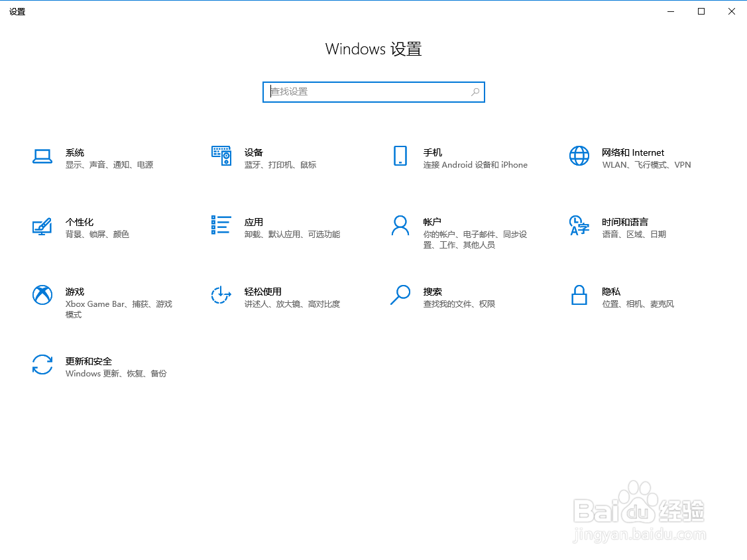Select the 时间和语言 heading
This screenshot has height=560, width=747.
tap(625, 222)
